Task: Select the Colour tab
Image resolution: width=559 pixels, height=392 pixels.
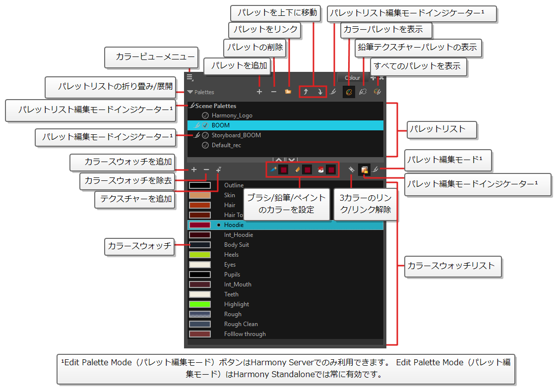Action: click(353, 78)
